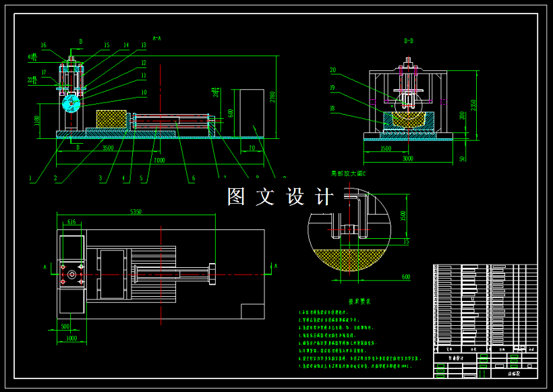This screenshot has width=553, height=392.
Task: Select the 2780 height dimension text
Action: [x=272, y=97]
